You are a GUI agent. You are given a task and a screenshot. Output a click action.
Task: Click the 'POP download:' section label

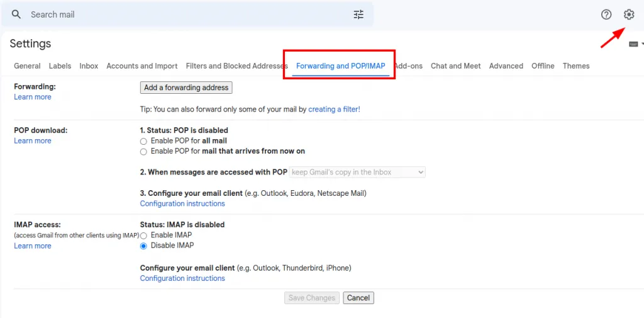click(41, 130)
